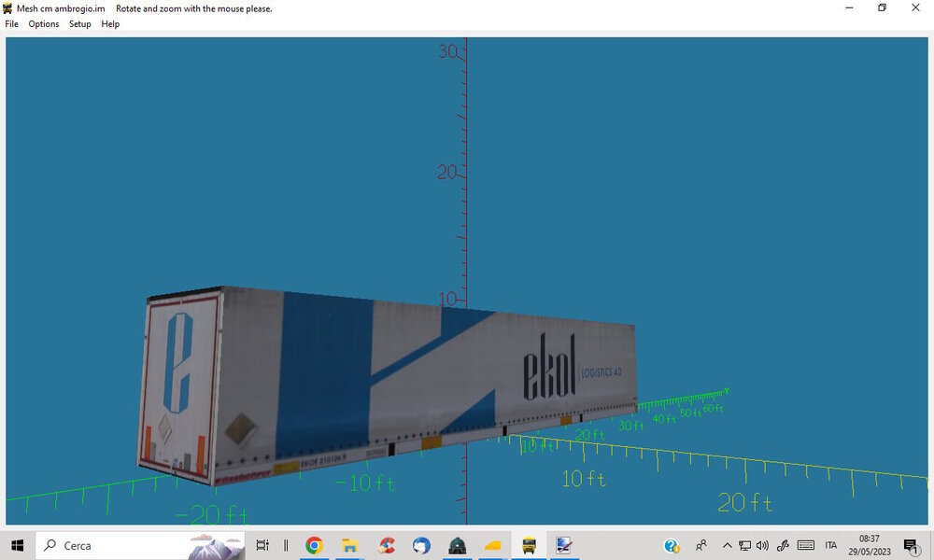Close the Mesh viewer window
Viewport: 934px width, 560px height.
pyautogui.click(x=915, y=7)
